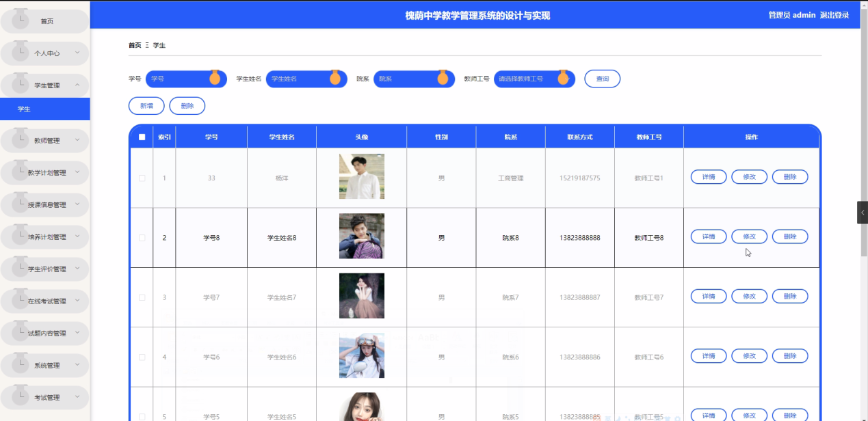This screenshot has height=421, width=868.
Task: Click the 工商管理 department cell
Action: 510,178
